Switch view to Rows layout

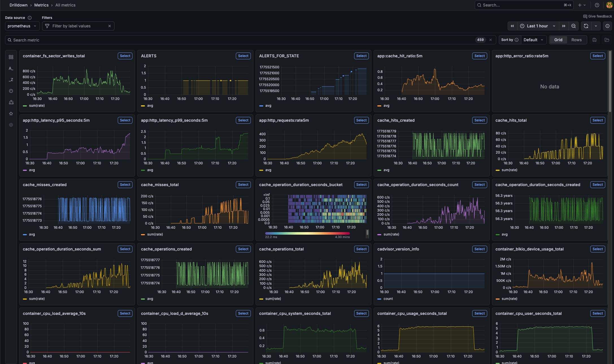576,40
